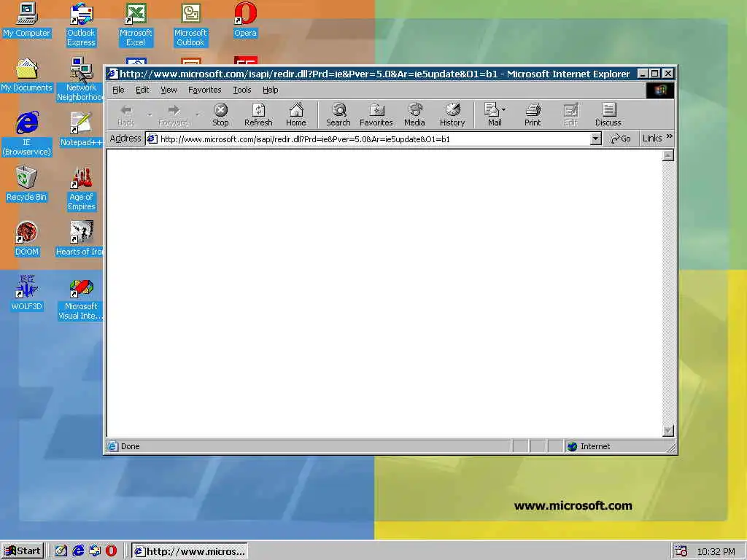Open the Help menu
Image resolution: width=747 pixels, height=560 pixels.
pos(270,90)
